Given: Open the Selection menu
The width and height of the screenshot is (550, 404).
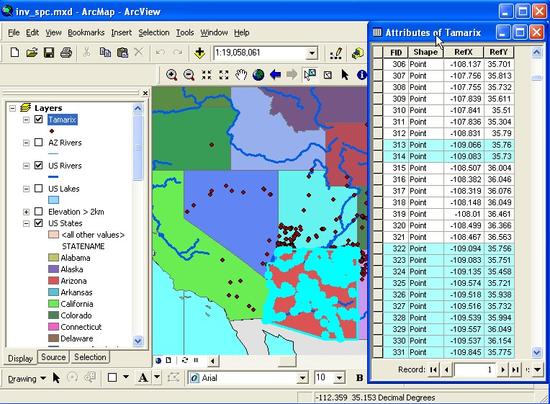Looking at the screenshot, I should (x=154, y=33).
